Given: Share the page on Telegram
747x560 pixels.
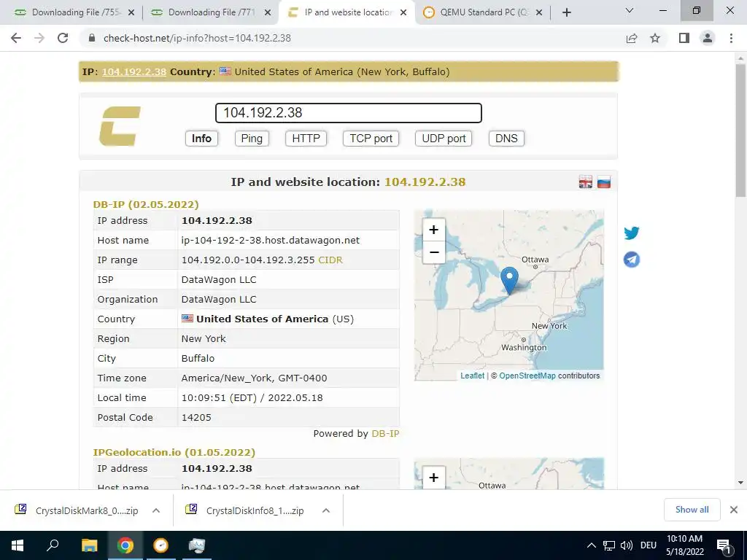Looking at the screenshot, I should 632,260.
